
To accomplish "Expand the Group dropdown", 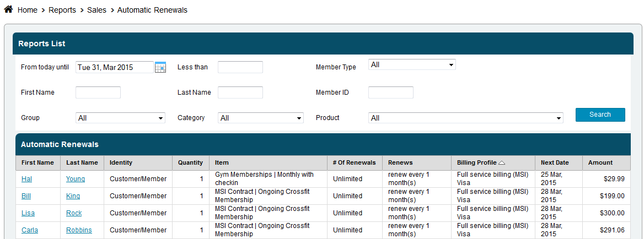I will coord(120,118).
